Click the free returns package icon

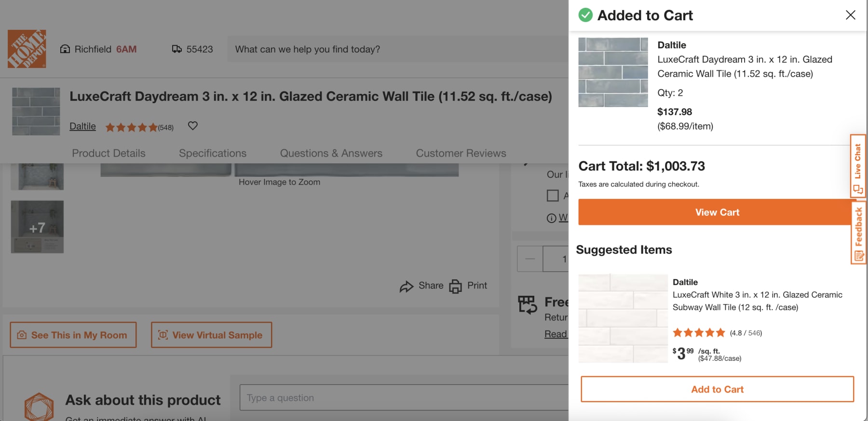(528, 303)
